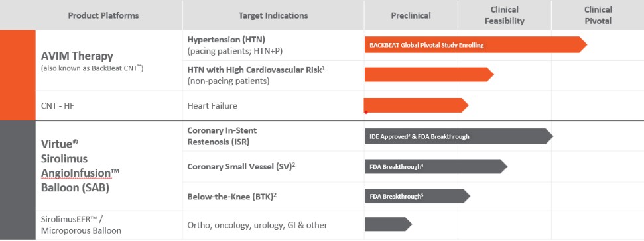Select the Below-the-Knee FDA Breakthrough arrow
This screenshot has height=241, width=644.
[417, 197]
